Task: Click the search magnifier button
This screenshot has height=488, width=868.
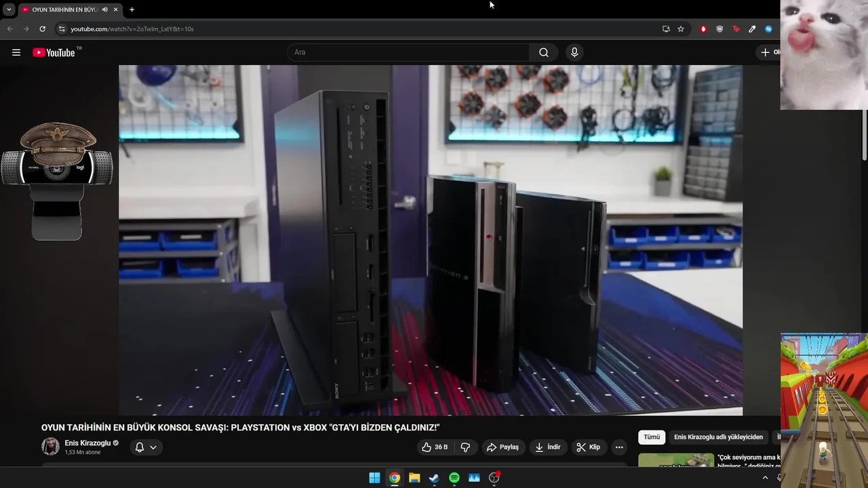Action: [544, 52]
